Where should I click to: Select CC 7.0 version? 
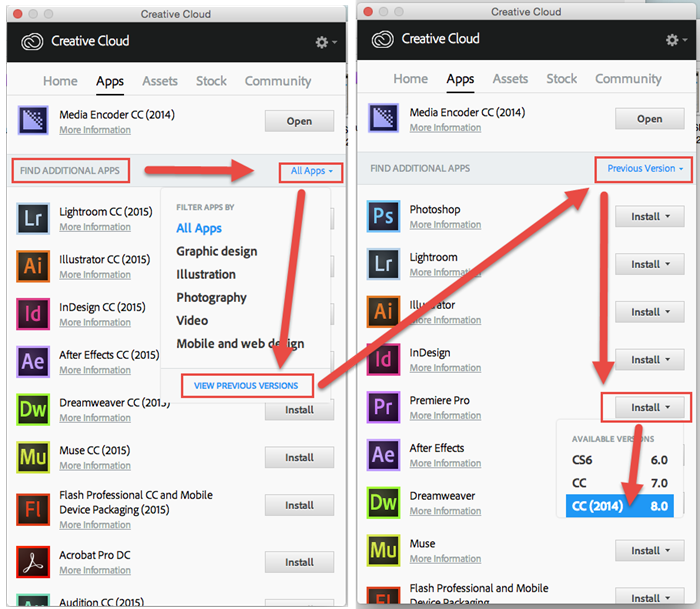click(x=620, y=483)
